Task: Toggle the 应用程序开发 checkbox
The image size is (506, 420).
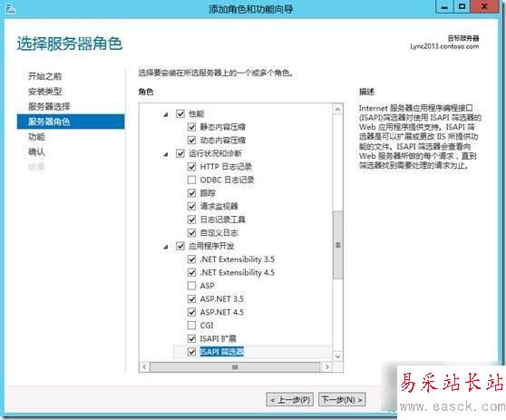Action: (180, 246)
